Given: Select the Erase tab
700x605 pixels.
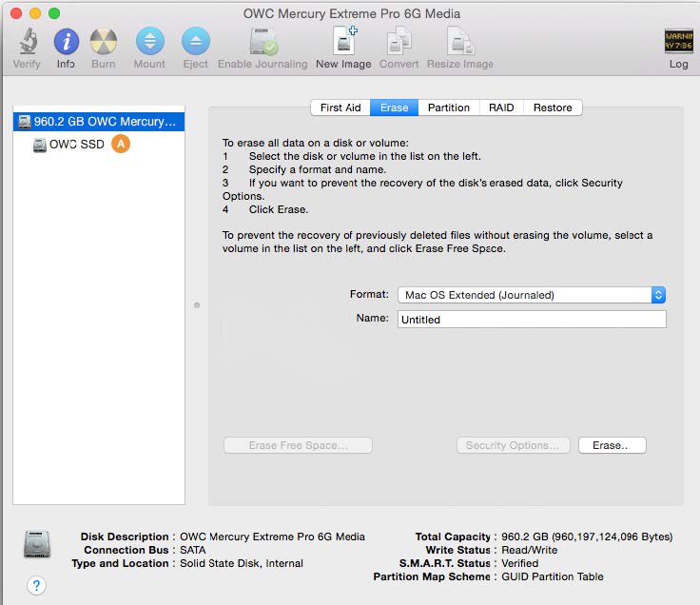Looking at the screenshot, I should (x=394, y=107).
